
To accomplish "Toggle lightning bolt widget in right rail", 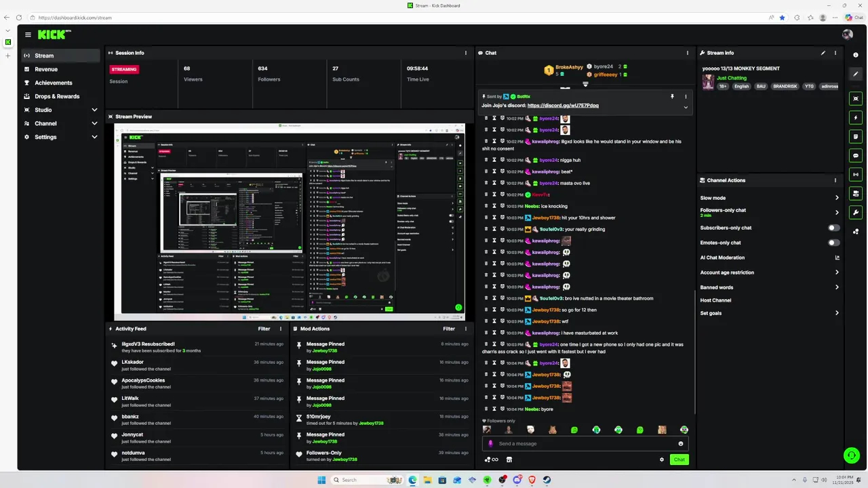I will 856,117.
